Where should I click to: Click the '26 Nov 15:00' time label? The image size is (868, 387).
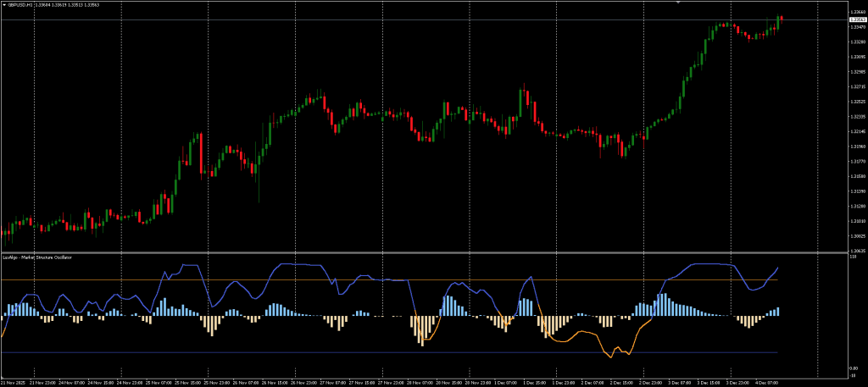[273, 382]
